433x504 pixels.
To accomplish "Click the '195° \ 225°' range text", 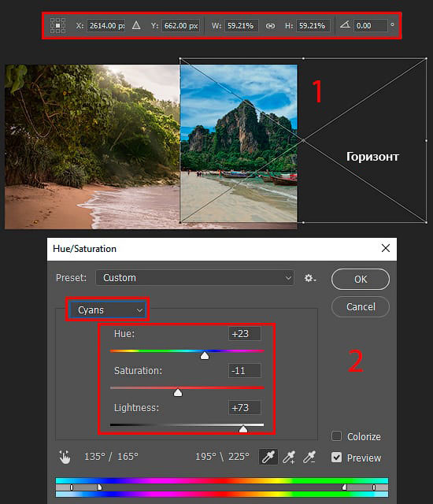I will 222,457.
